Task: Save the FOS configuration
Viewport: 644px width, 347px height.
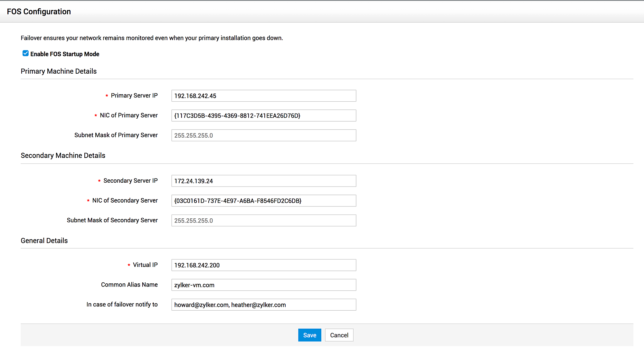Action: [x=310, y=335]
